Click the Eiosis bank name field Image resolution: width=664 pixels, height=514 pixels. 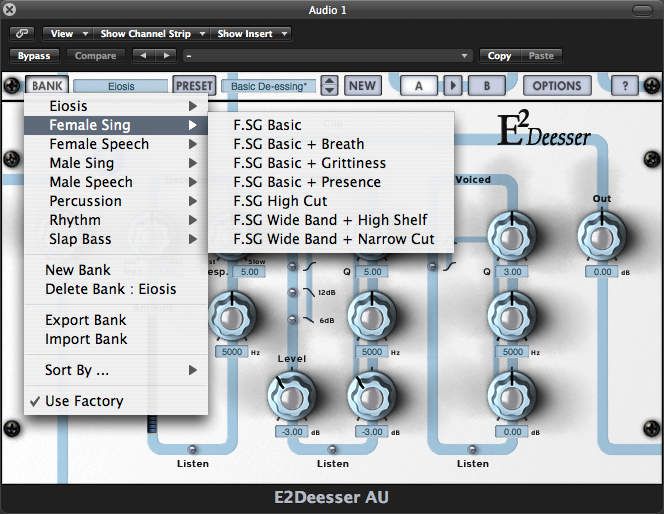click(121, 86)
